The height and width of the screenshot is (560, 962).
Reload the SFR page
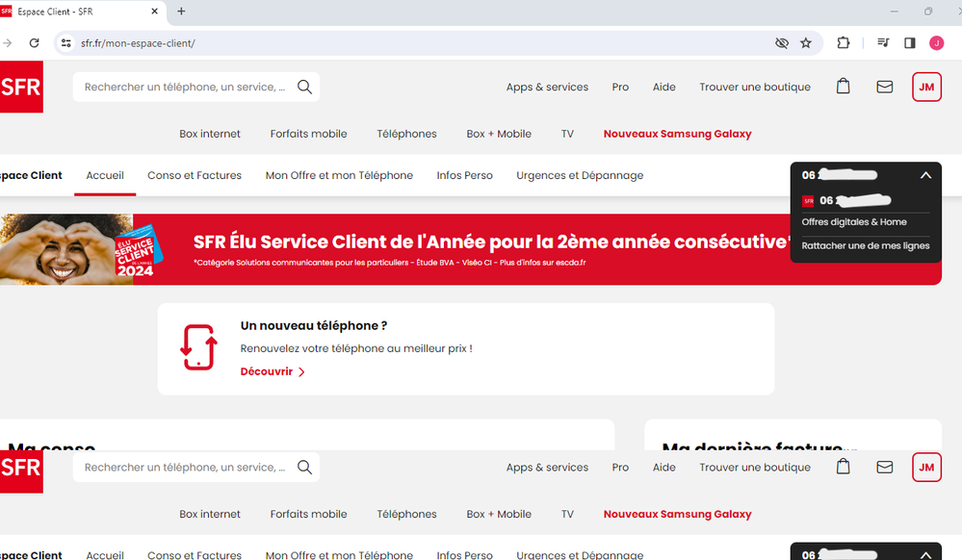(x=35, y=43)
